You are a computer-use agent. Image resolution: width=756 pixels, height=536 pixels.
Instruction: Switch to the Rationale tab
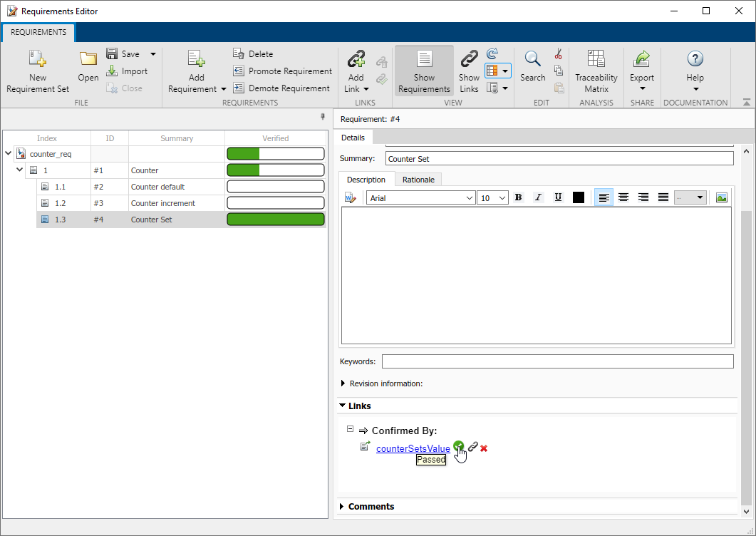coord(418,179)
